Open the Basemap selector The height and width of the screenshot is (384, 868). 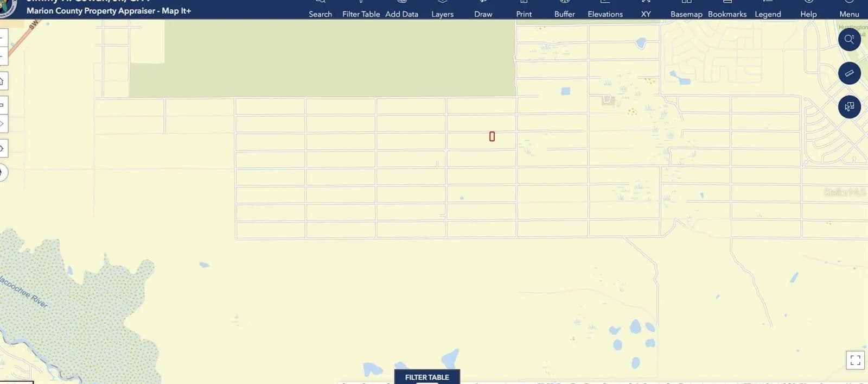[x=686, y=10]
